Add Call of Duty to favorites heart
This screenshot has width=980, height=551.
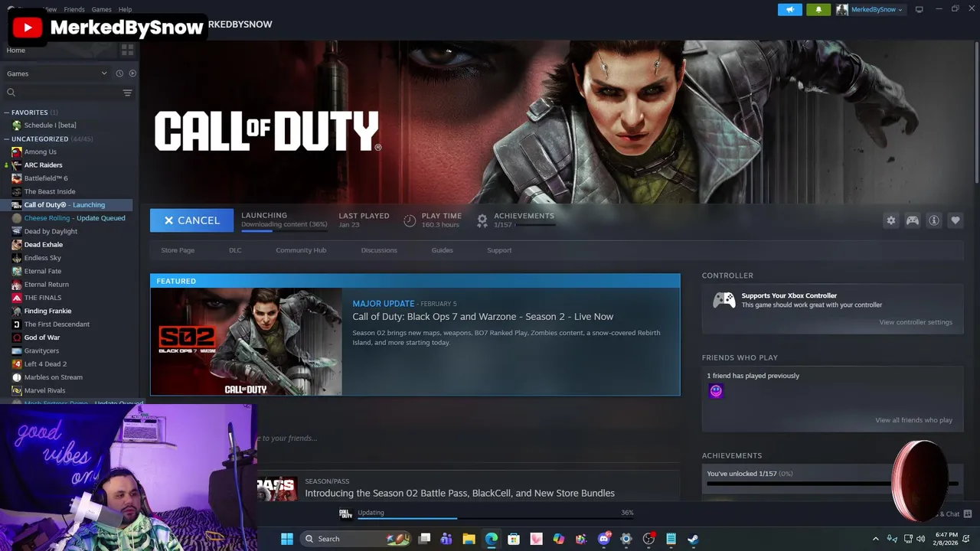(955, 220)
